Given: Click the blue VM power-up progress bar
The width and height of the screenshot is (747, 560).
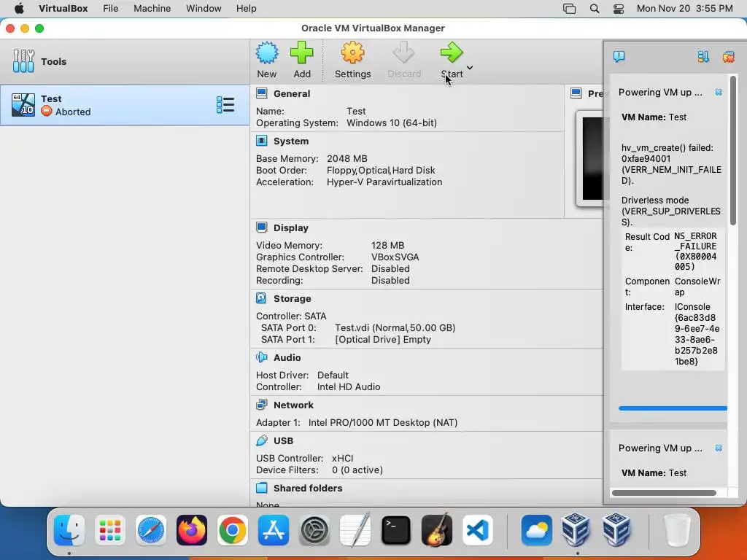Looking at the screenshot, I should tap(673, 408).
